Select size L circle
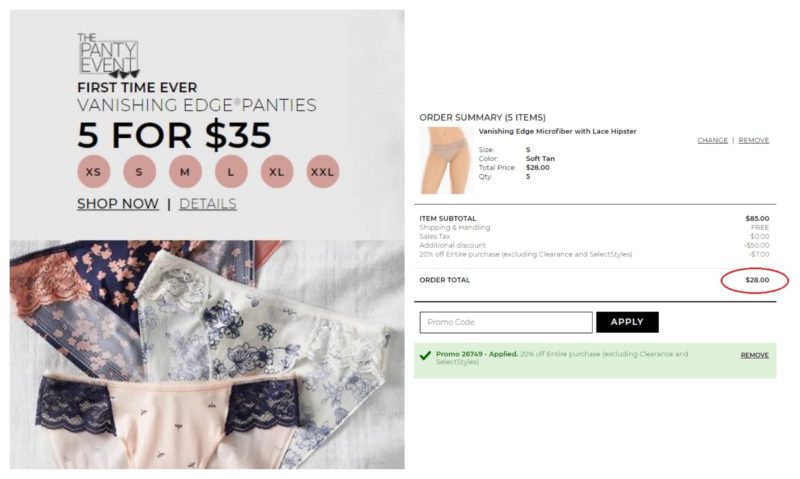Screen dimensions: 800x479 pos(231,172)
